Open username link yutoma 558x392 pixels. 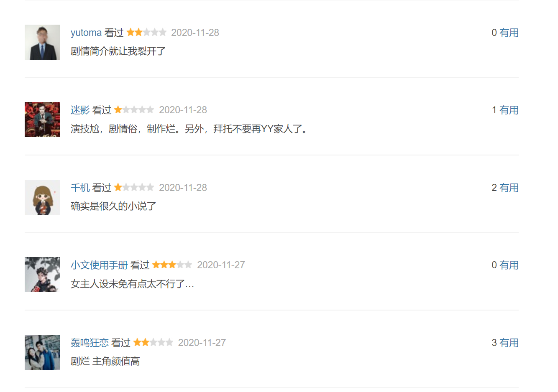pyautogui.click(x=86, y=33)
